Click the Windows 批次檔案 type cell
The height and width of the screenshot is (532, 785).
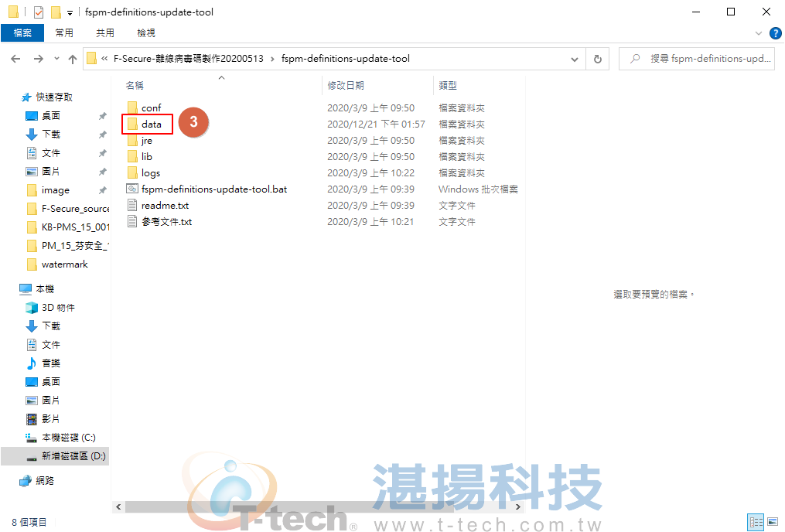478,189
